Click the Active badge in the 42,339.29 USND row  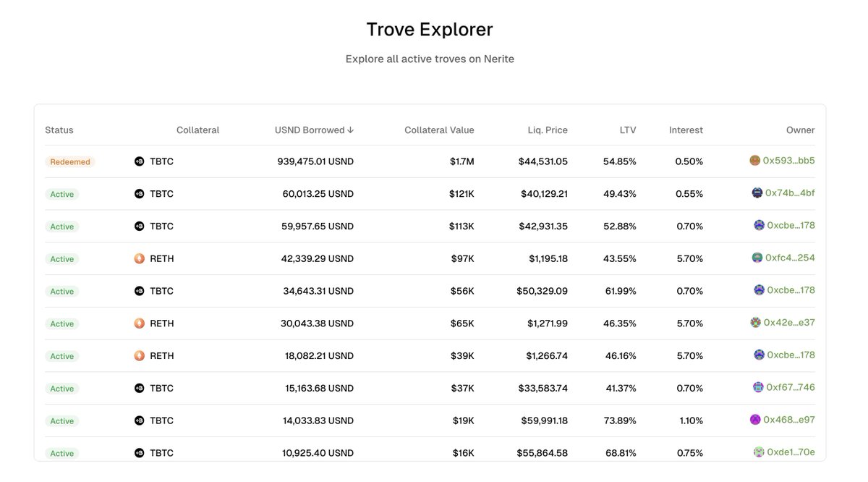[62, 259]
